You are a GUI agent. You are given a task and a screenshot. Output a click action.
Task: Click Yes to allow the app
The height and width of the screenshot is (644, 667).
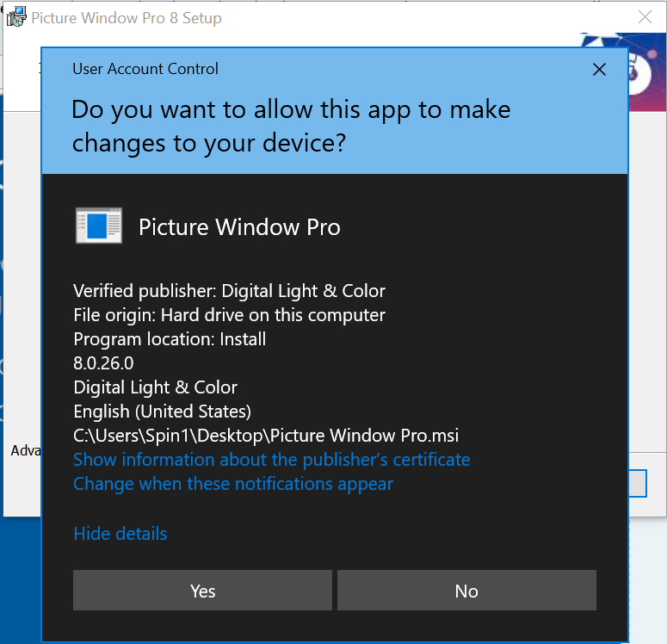coord(202,591)
